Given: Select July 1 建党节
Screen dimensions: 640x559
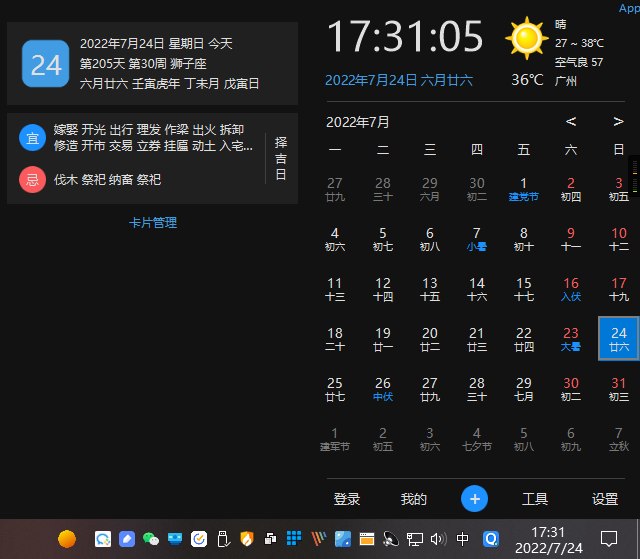Looking at the screenshot, I should pyautogui.click(x=524, y=189).
